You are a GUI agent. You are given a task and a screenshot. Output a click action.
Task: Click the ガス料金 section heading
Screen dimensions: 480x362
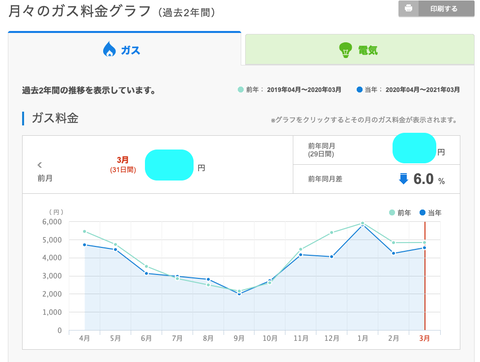[x=55, y=118]
